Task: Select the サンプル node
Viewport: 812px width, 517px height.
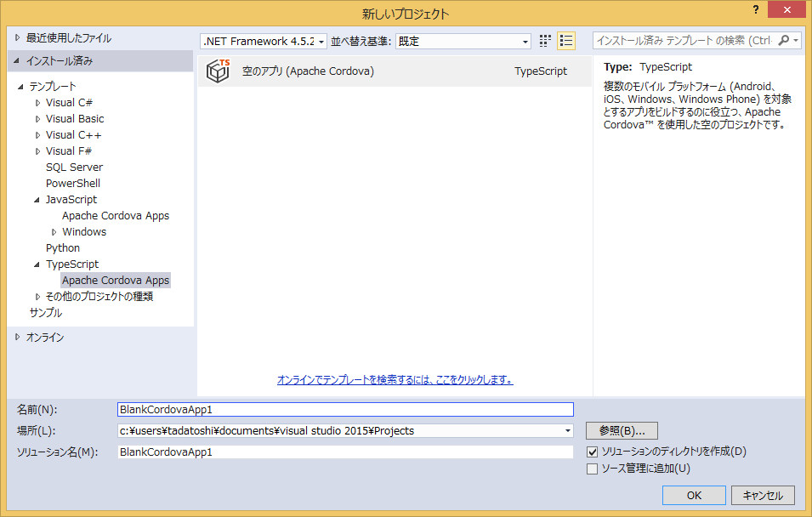Action: (46, 312)
